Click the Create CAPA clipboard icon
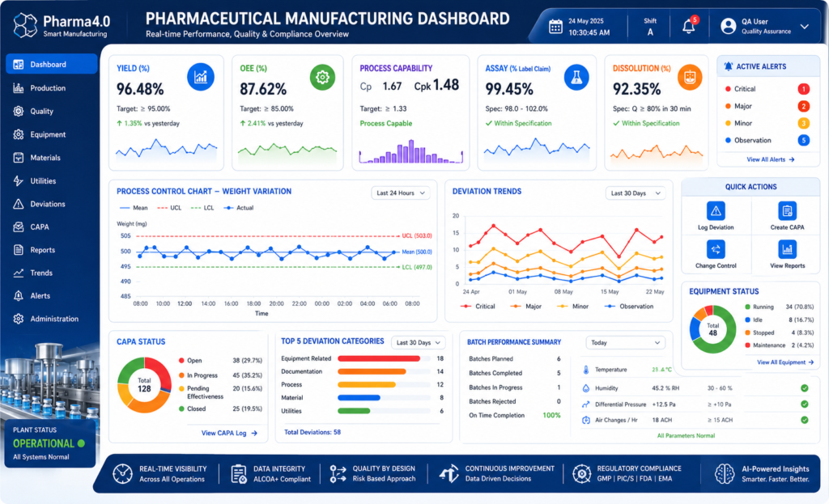The height and width of the screenshot is (504, 829). pos(787,211)
